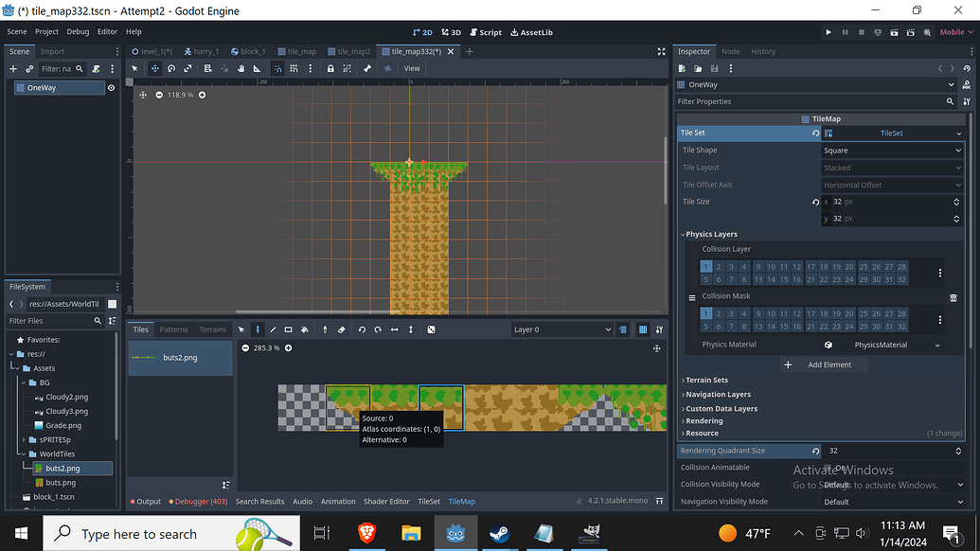The width and height of the screenshot is (980, 551).
Task: Click the Add Element button under Physics Layers
Action: point(823,364)
